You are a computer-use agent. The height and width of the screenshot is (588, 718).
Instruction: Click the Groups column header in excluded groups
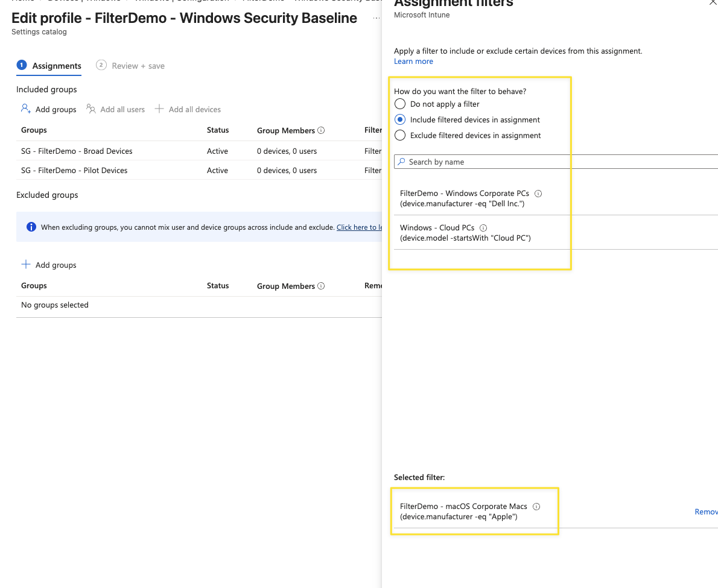point(34,285)
